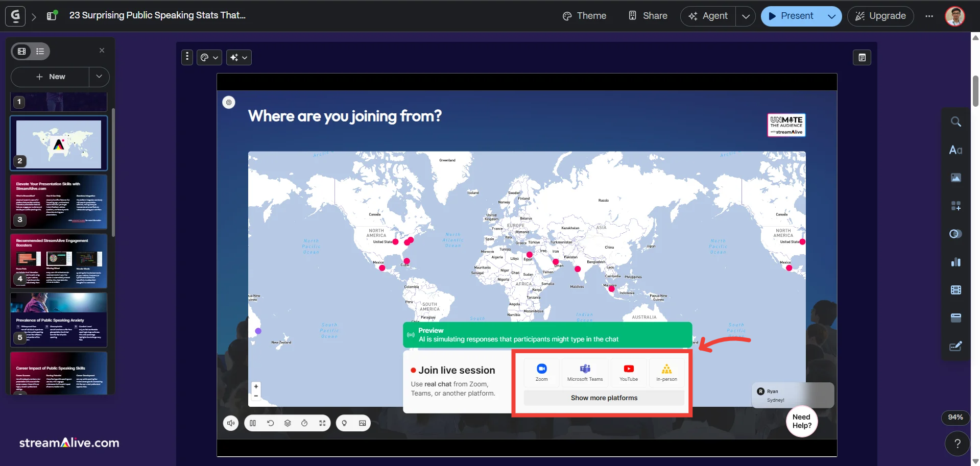Add a new card with New
This screenshot has height=466, width=980.
tap(50, 77)
